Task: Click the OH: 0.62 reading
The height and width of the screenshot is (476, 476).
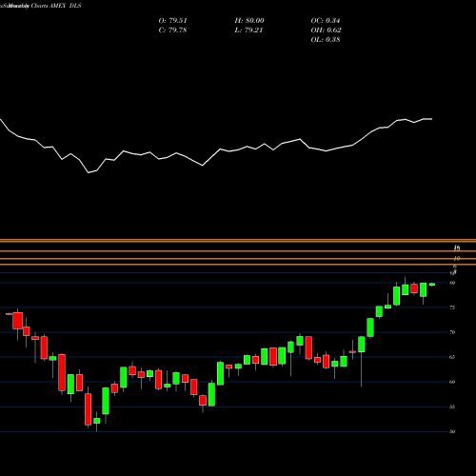Action: (x=326, y=30)
